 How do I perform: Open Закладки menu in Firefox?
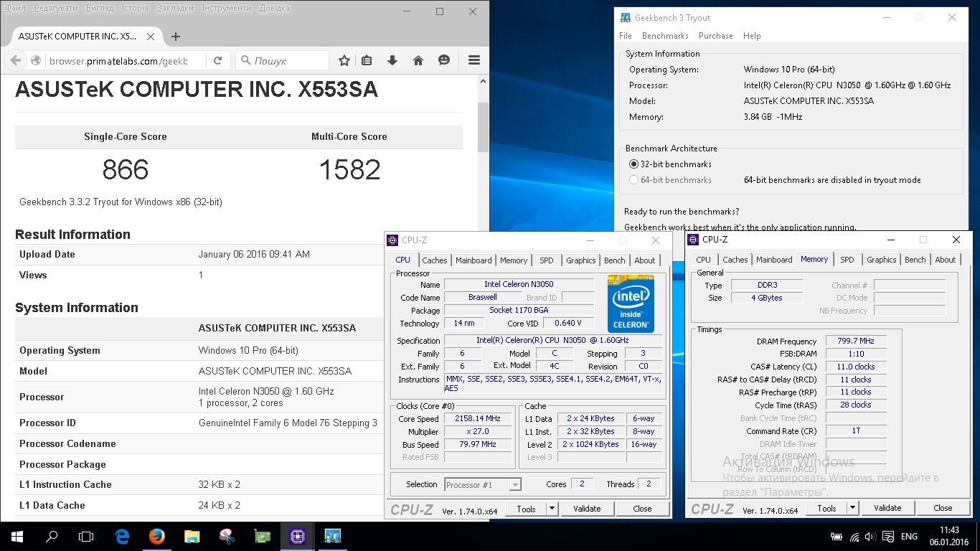[176, 8]
